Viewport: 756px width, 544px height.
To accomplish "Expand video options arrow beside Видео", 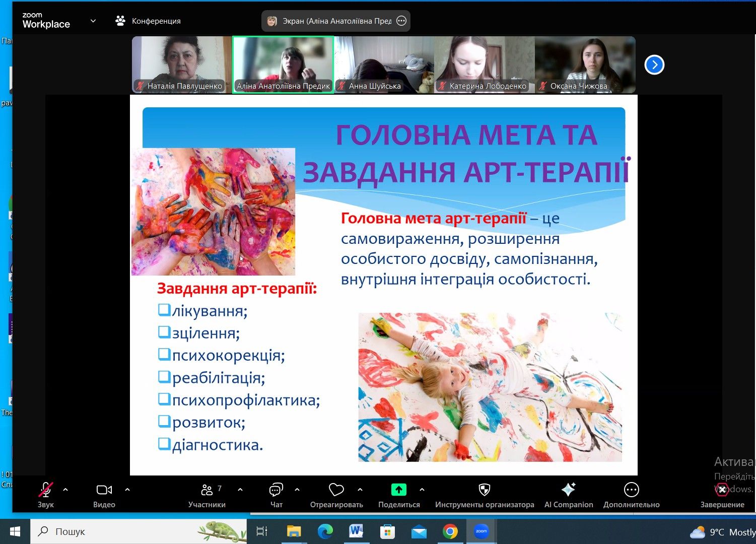I will pos(127,490).
